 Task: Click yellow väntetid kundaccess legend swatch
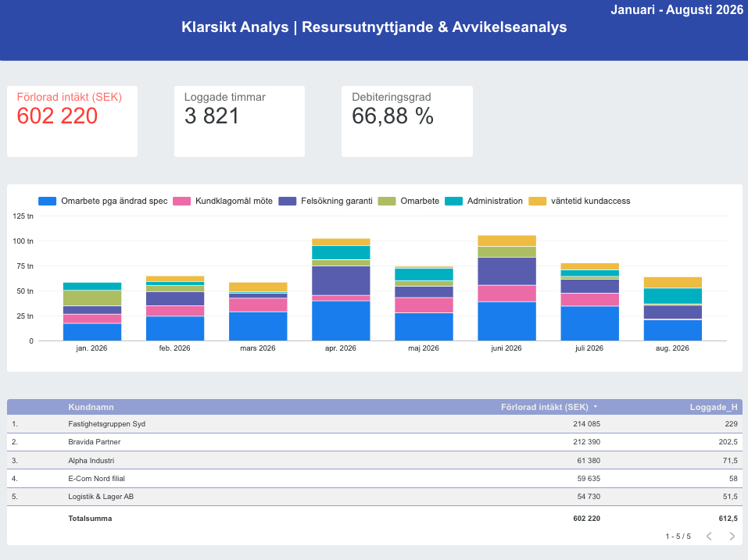537,202
